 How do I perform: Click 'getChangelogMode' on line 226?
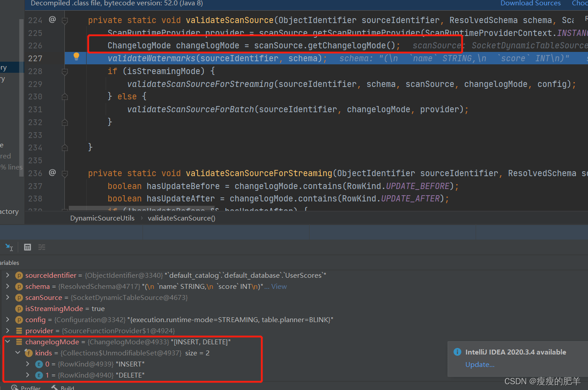click(x=348, y=46)
